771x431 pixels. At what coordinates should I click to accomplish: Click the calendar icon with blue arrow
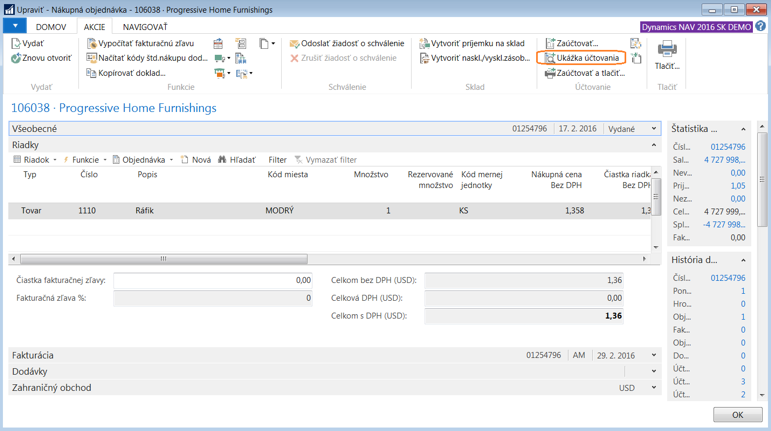[x=218, y=44]
